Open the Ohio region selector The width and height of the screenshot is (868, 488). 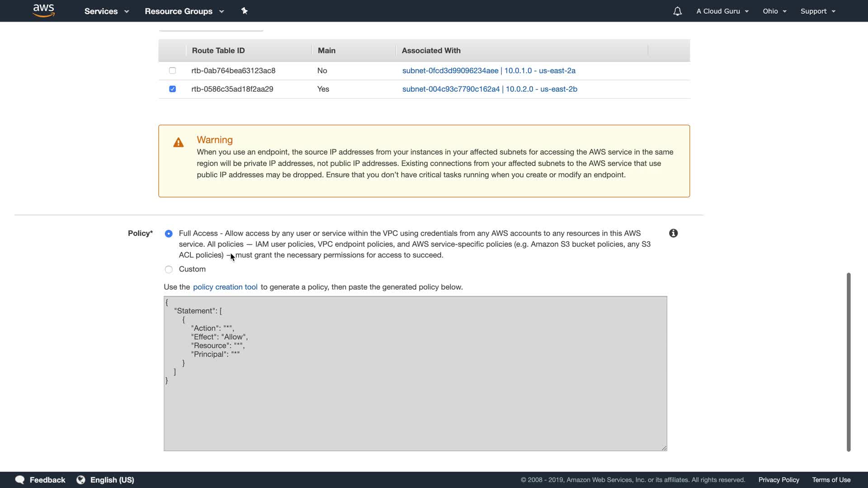click(774, 11)
